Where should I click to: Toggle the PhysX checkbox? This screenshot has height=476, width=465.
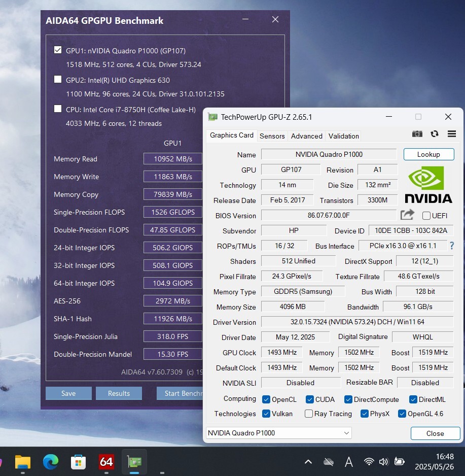pos(365,414)
